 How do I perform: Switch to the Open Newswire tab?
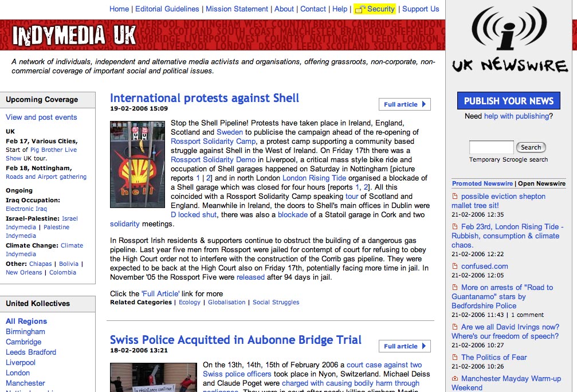(x=541, y=184)
